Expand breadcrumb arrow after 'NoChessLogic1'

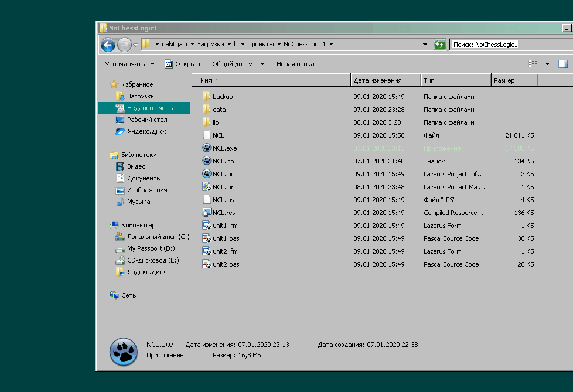331,44
